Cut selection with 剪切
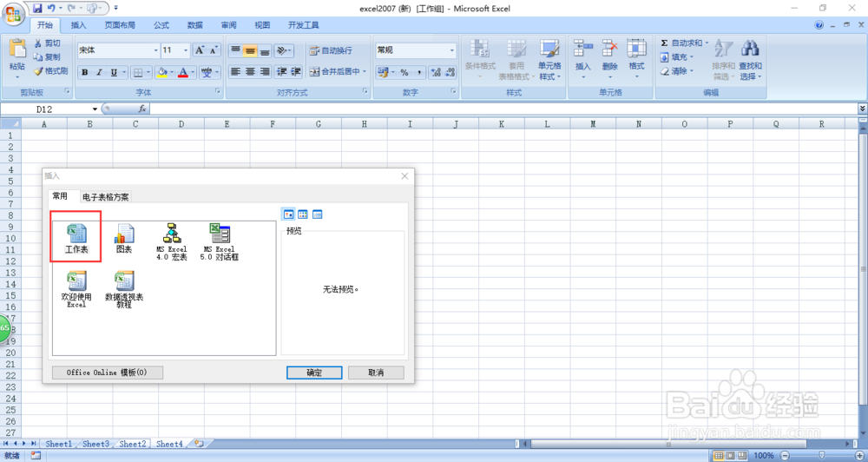 (47, 43)
